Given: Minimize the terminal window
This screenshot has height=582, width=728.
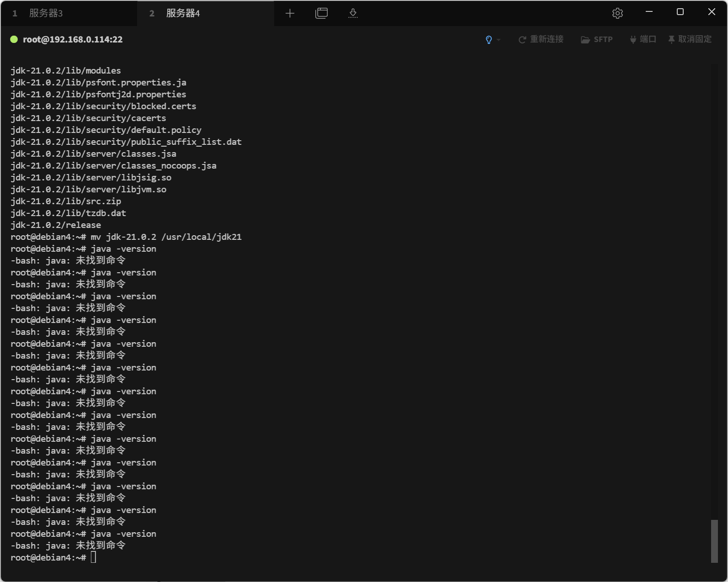Looking at the screenshot, I should 649,12.
